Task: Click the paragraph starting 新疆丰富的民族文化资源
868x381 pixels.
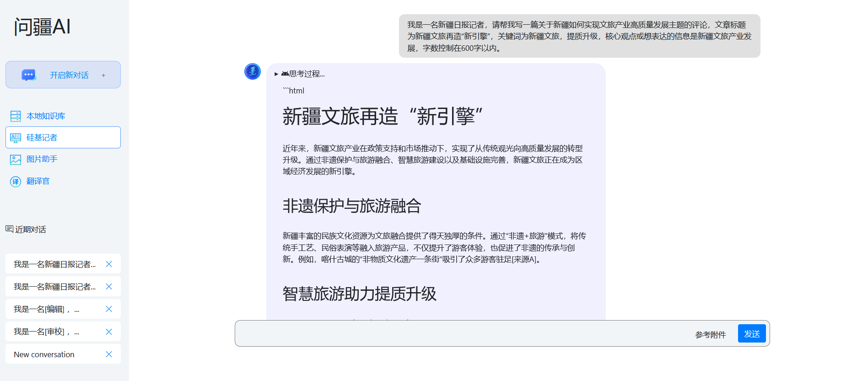Action: pos(434,248)
